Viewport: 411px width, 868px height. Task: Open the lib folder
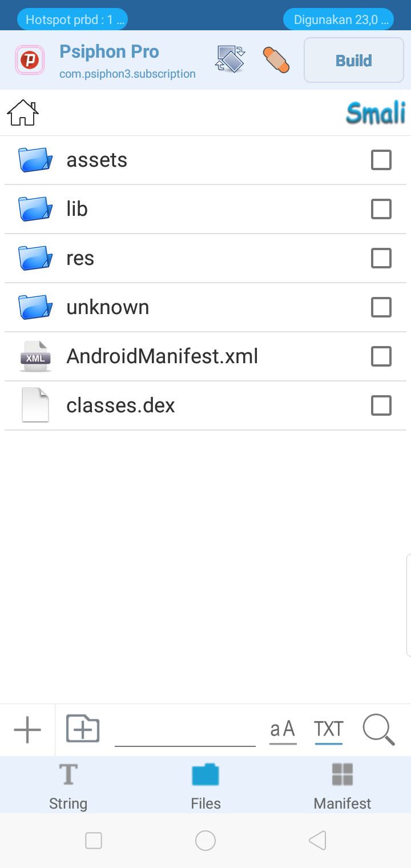click(77, 209)
